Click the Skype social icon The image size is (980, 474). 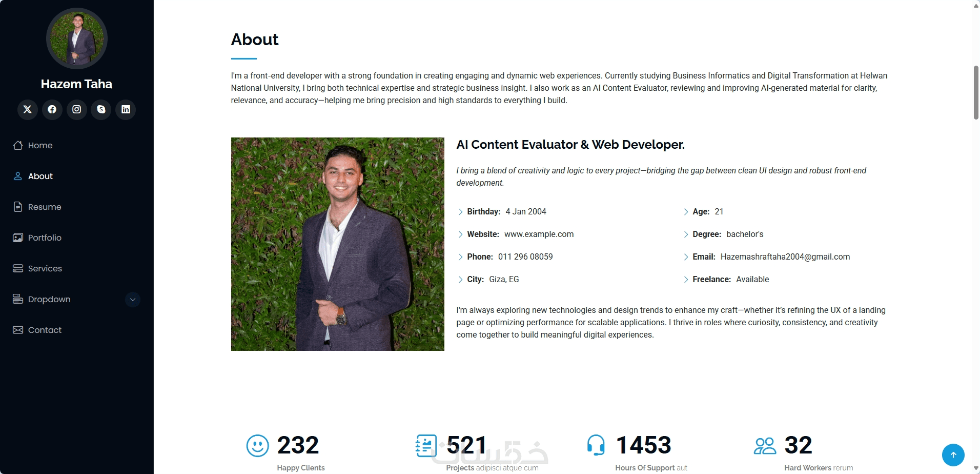(x=101, y=109)
